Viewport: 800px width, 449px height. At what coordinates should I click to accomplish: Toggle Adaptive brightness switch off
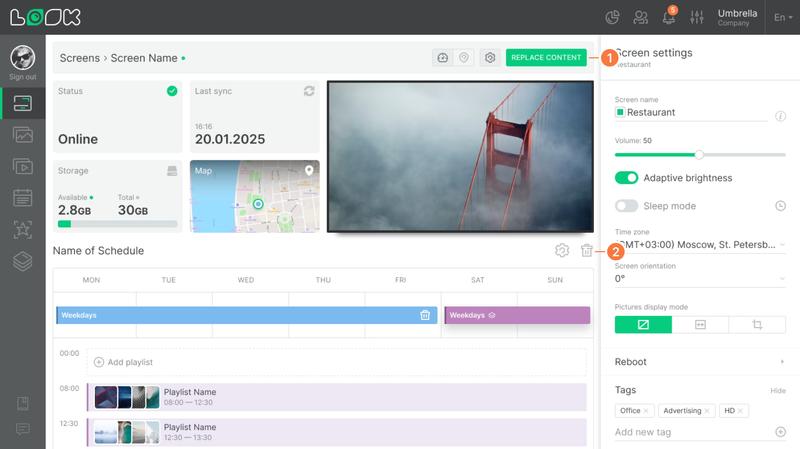pyautogui.click(x=626, y=178)
